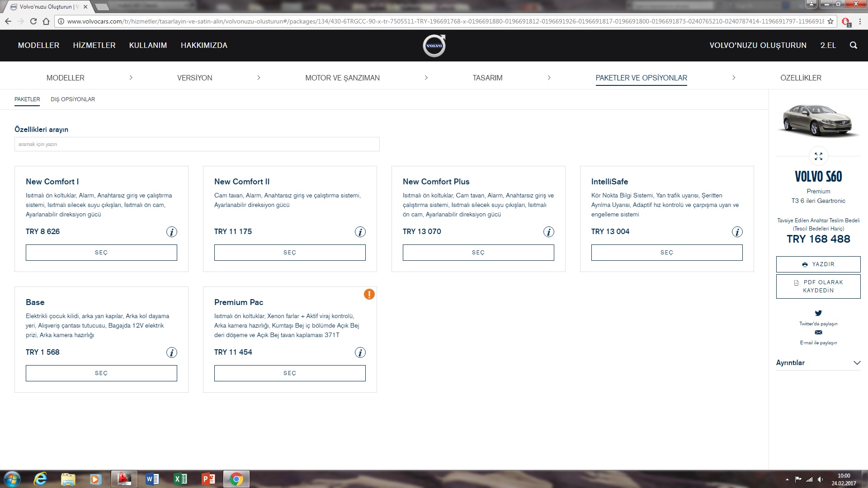Open KULLANIM in the header menu
This screenshot has width=868, height=488.
[x=148, y=45]
